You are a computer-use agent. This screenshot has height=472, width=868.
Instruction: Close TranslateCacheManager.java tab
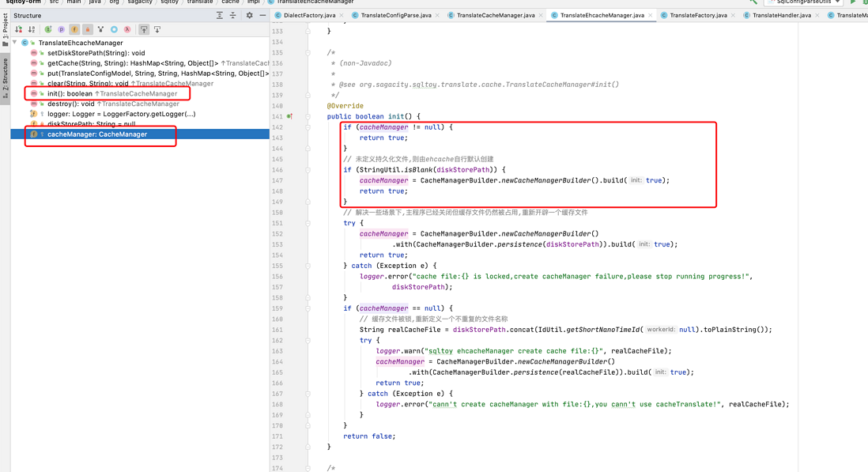541,16
